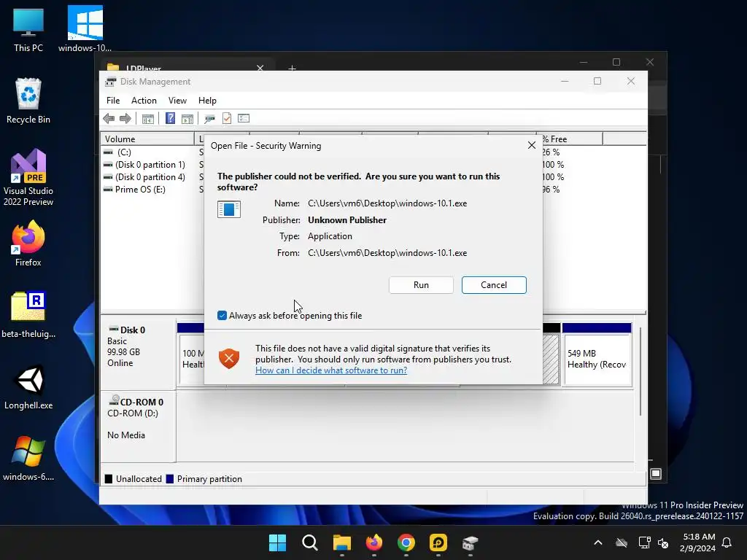Open taskbar Search
This screenshot has height=560, width=747.
point(309,542)
